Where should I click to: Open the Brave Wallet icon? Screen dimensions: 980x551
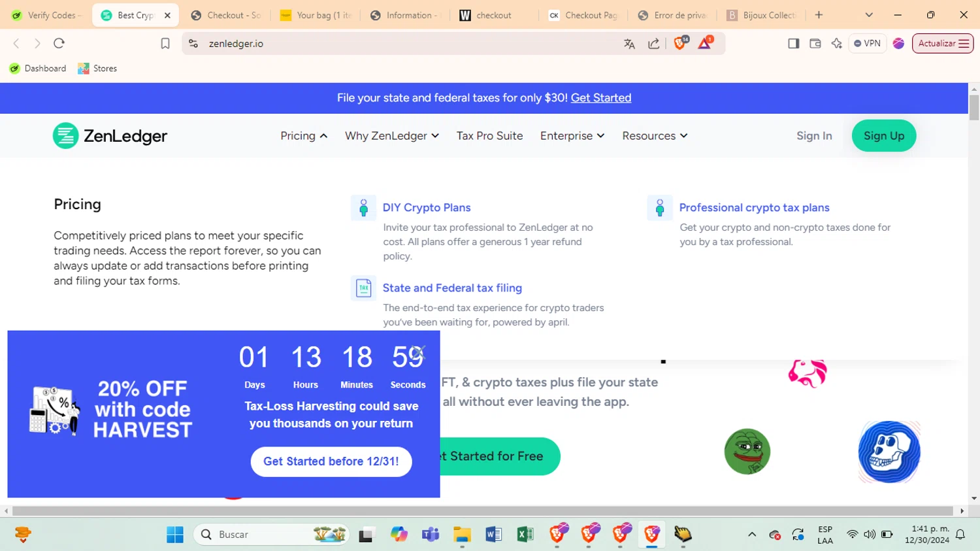pyautogui.click(x=815, y=43)
